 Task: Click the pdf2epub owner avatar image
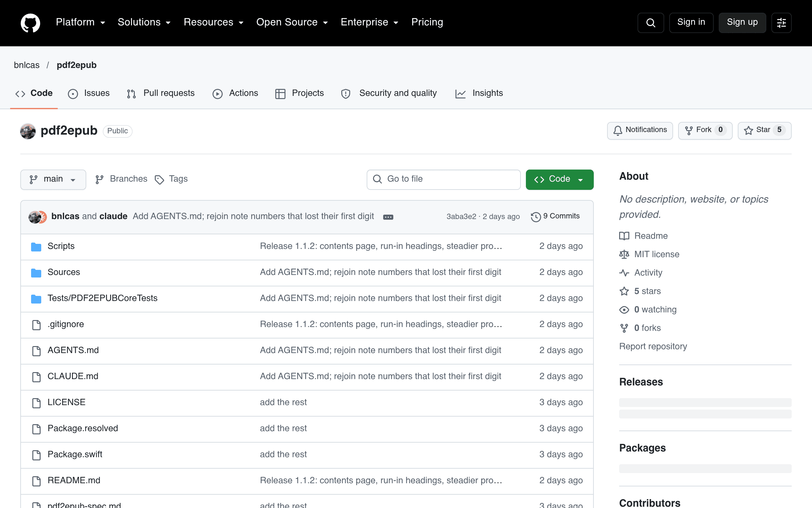28,131
